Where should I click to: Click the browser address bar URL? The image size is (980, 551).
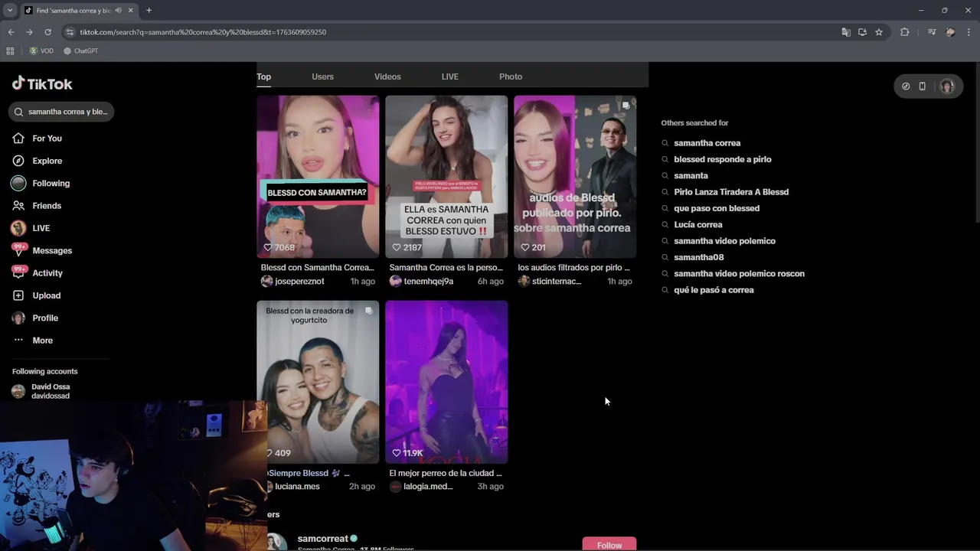click(x=203, y=32)
